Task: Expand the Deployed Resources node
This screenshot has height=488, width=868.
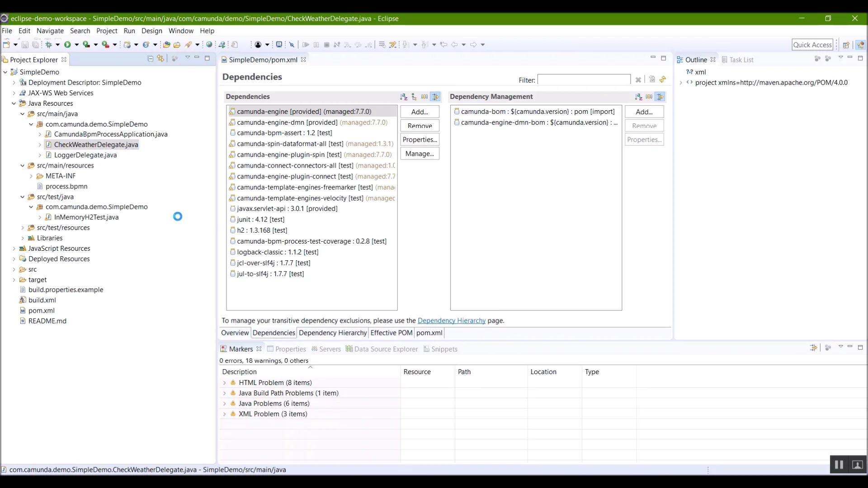Action: [x=14, y=259]
